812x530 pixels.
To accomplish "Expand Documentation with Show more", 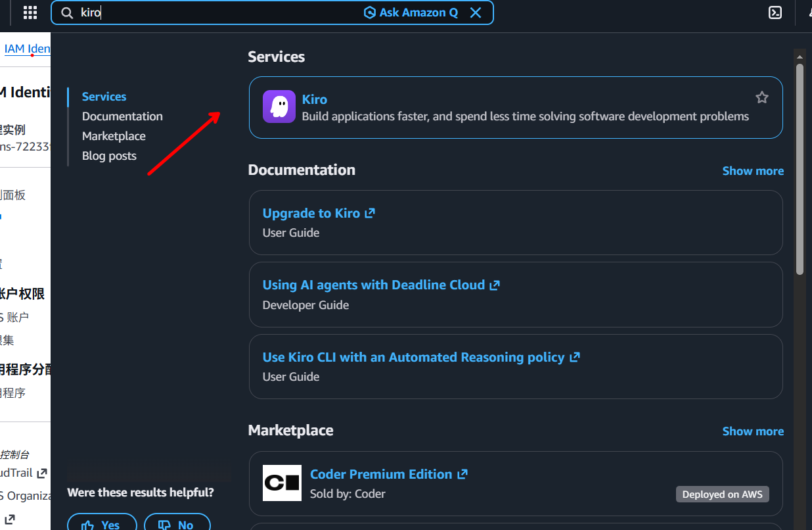I will (x=753, y=171).
